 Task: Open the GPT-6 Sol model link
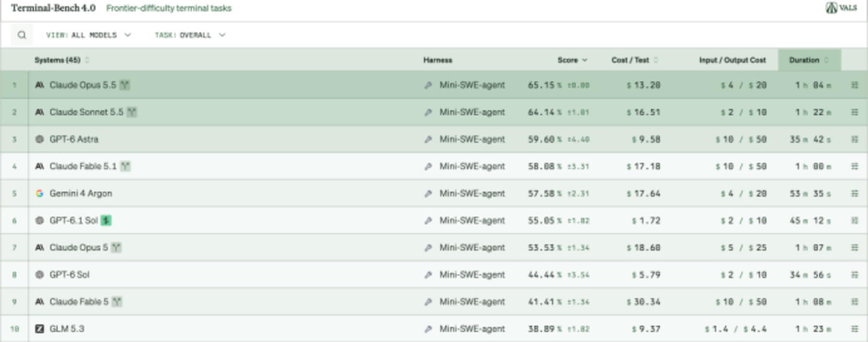pos(69,275)
